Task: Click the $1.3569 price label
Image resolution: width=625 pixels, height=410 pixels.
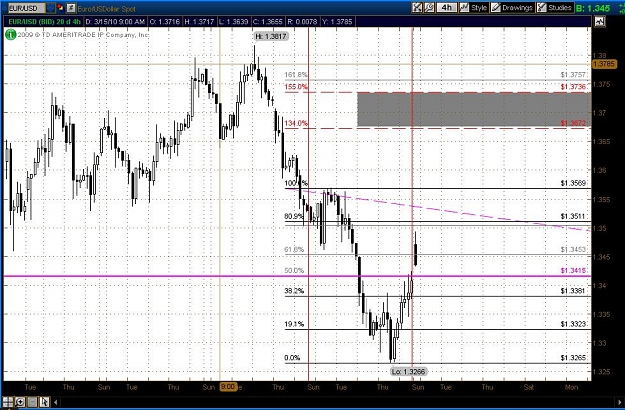Action: click(573, 183)
